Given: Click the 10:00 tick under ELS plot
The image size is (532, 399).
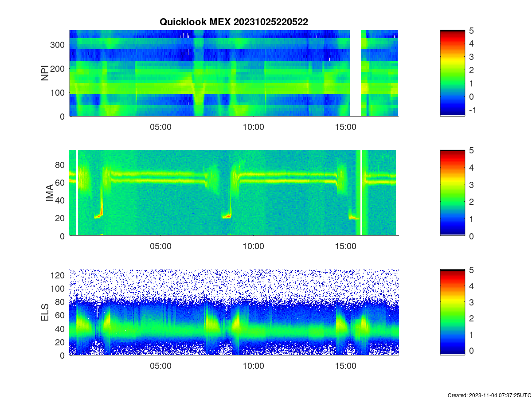Looking at the screenshot, I should tap(254, 366).
